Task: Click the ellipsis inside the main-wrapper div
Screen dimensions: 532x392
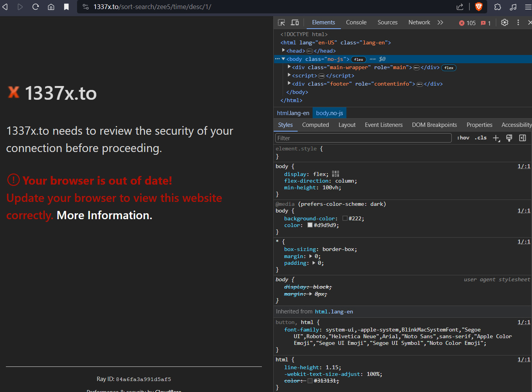Action: [416, 68]
